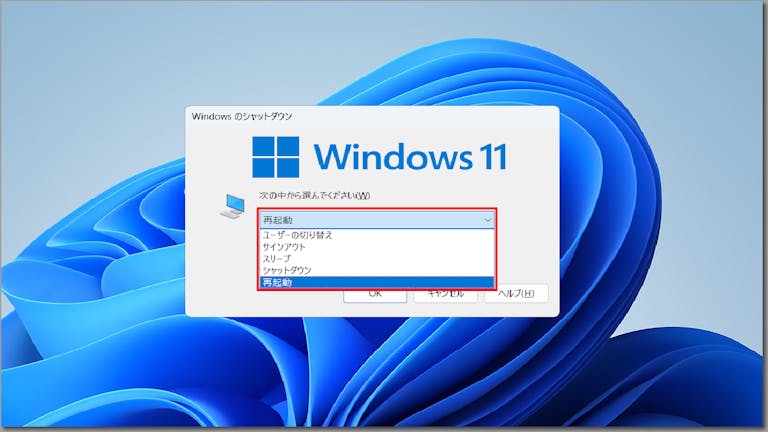The height and width of the screenshot is (432, 768).
Task: Choose サインアウト in the dropdown list
Action: pyautogui.click(x=377, y=247)
